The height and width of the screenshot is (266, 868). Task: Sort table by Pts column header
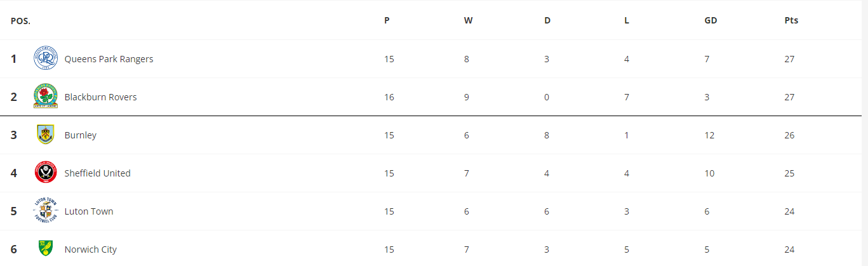[x=791, y=20]
